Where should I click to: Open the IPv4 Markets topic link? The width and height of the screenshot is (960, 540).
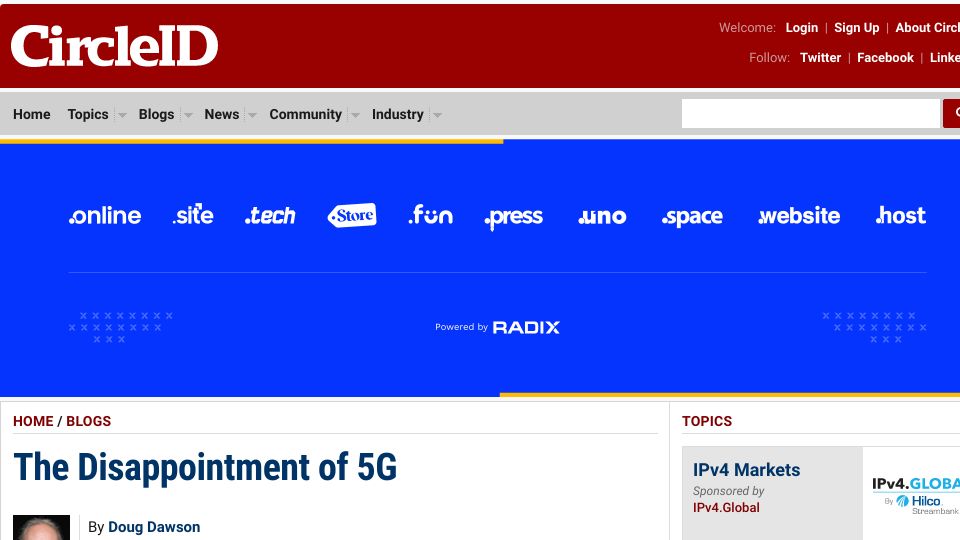[x=746, y=470]
